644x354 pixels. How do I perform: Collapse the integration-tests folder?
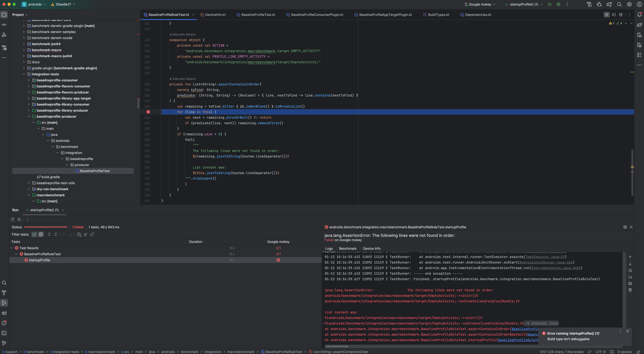[x=24, y=74]
